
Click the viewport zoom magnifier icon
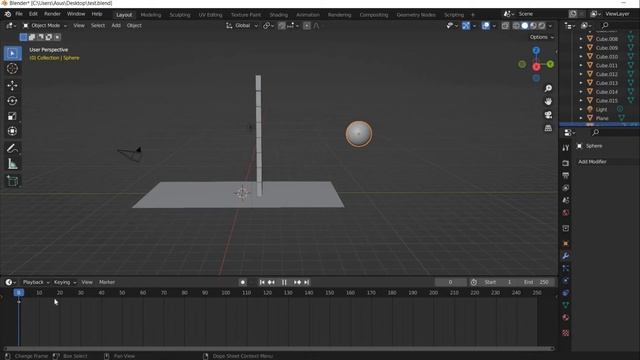(x=548, y=88)
